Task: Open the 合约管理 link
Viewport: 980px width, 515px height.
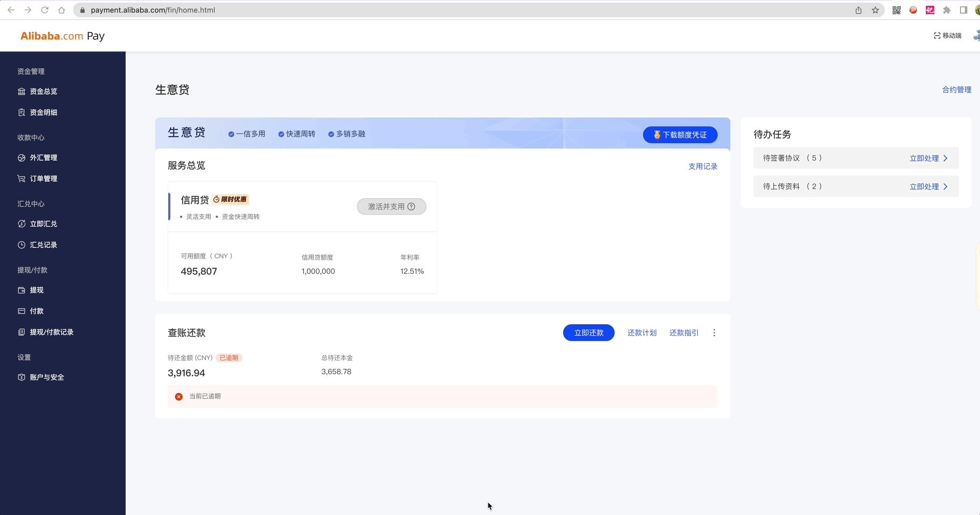Action: click(x=957, y=89)
